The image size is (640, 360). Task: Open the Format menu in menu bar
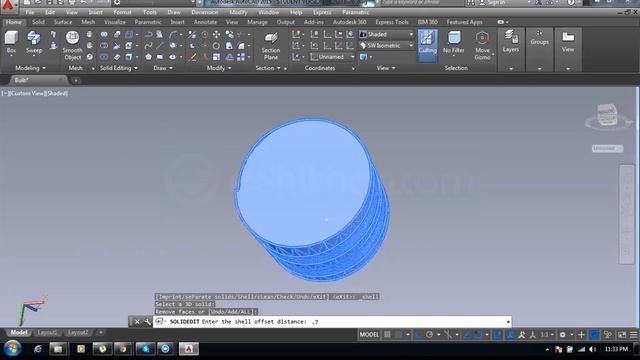coord(122,12)
